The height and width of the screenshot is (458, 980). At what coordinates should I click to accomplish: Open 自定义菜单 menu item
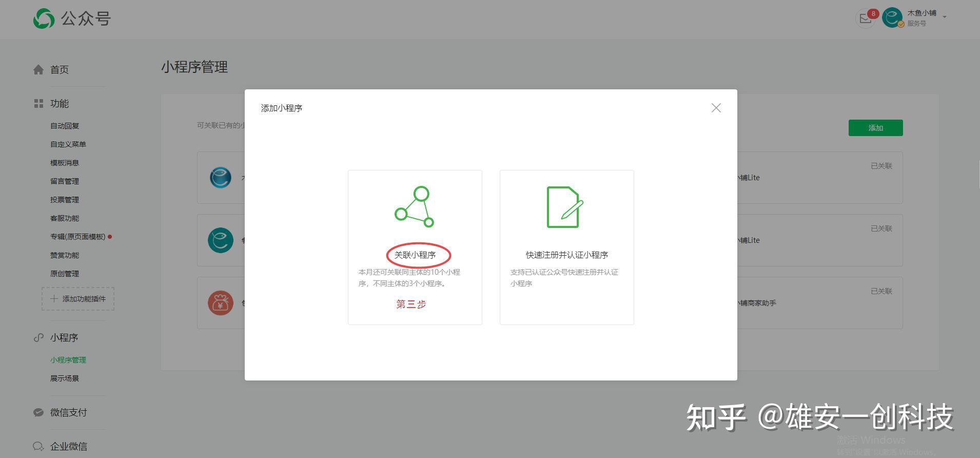click(x=68, y=144)
